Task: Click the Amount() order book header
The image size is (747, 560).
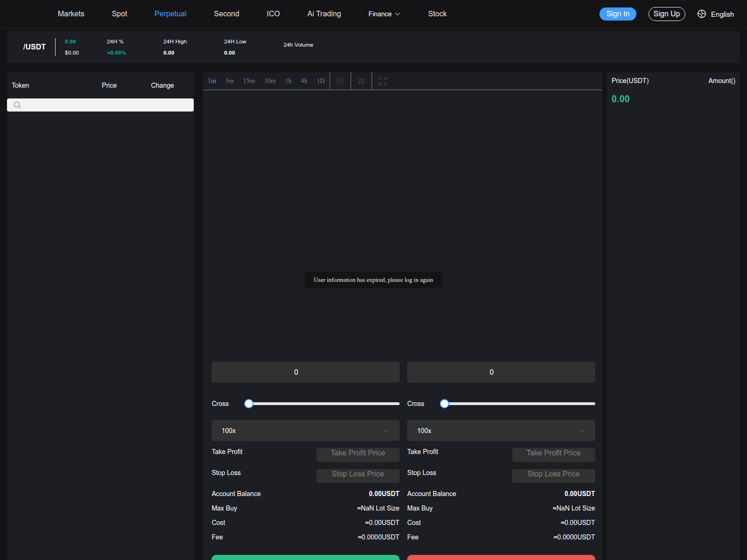Action: click(722, 81)
